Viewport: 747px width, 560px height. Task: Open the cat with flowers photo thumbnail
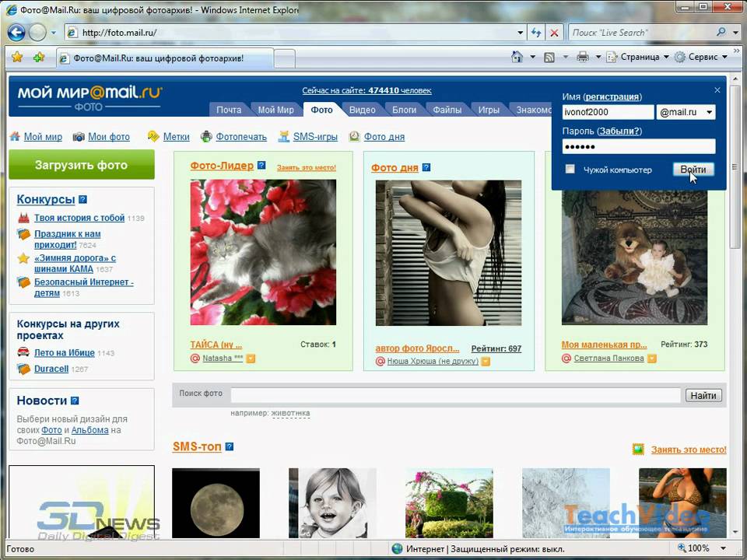[263, 252]
